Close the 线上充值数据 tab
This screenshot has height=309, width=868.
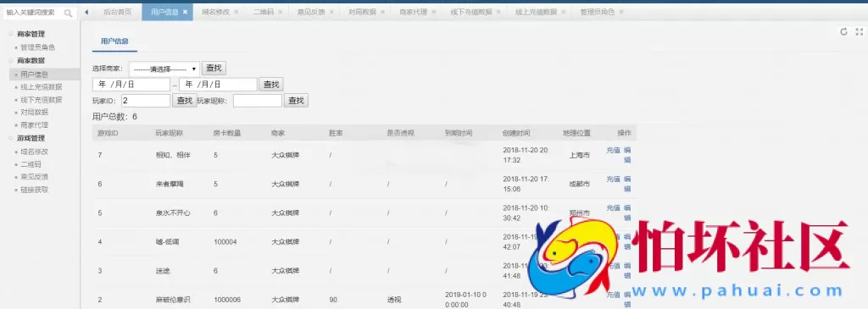[x=564, y=12]
